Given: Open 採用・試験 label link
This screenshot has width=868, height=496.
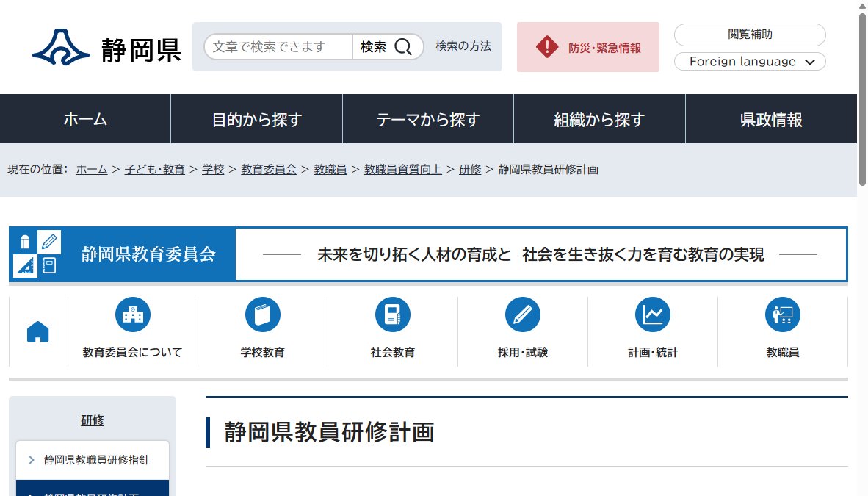Looking at the screenshot, I should pyautogui.click(x=523, y=353).
